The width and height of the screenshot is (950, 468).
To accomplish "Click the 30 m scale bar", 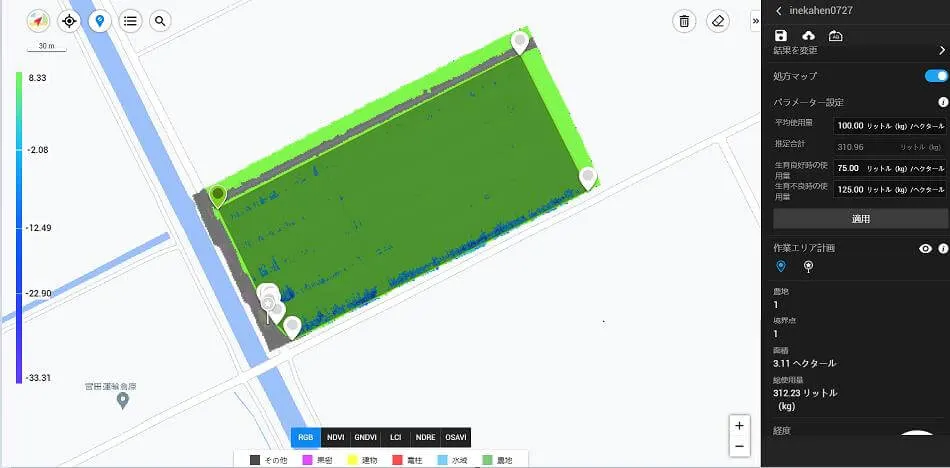I will pos(47,47).
